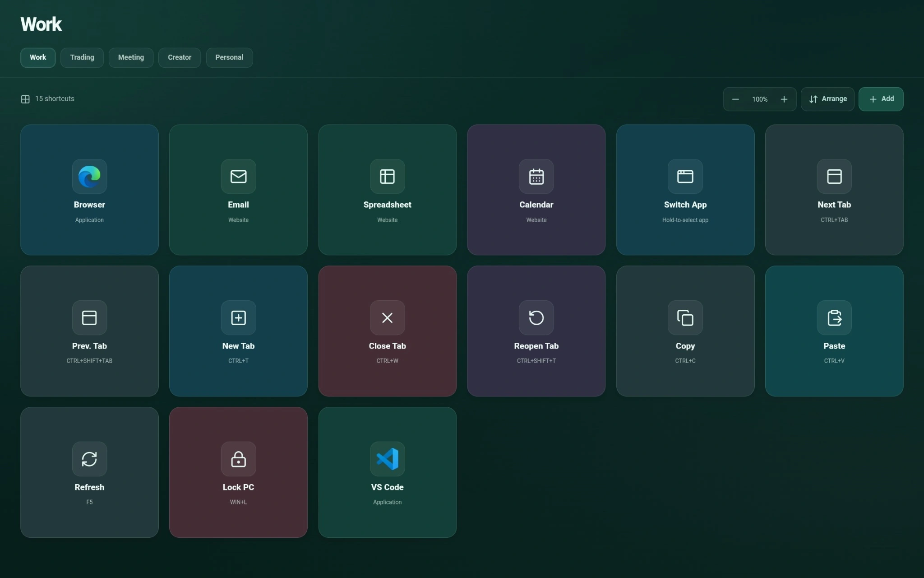This screenshot has height=578, width=924.
Task: Switch to the Personal profile tab
Action: pyautogui.click(x=229, y=57)
